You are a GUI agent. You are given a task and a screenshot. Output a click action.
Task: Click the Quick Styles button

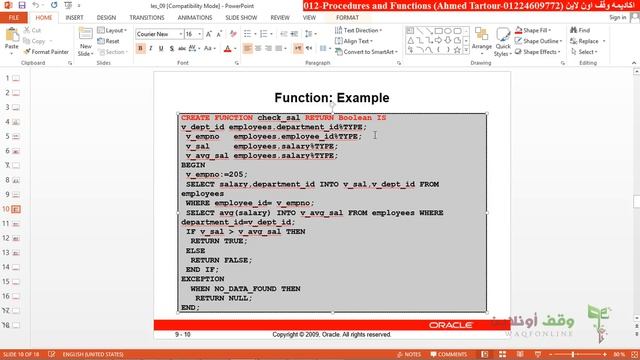coord(502,42)
